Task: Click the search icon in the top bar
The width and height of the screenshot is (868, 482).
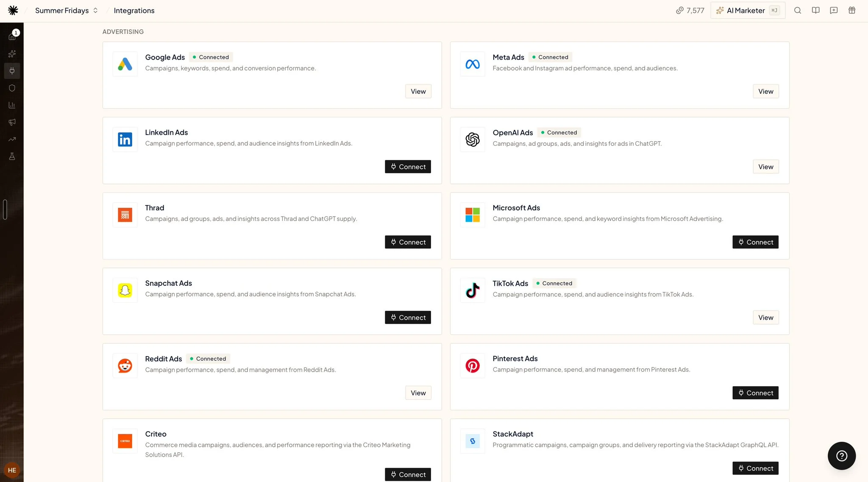Action: (x=798, y=11)
